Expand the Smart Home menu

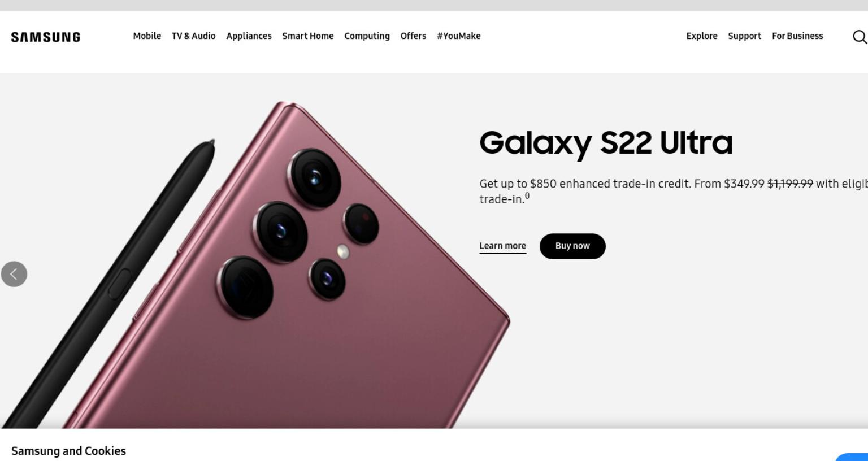coord(308,36)
